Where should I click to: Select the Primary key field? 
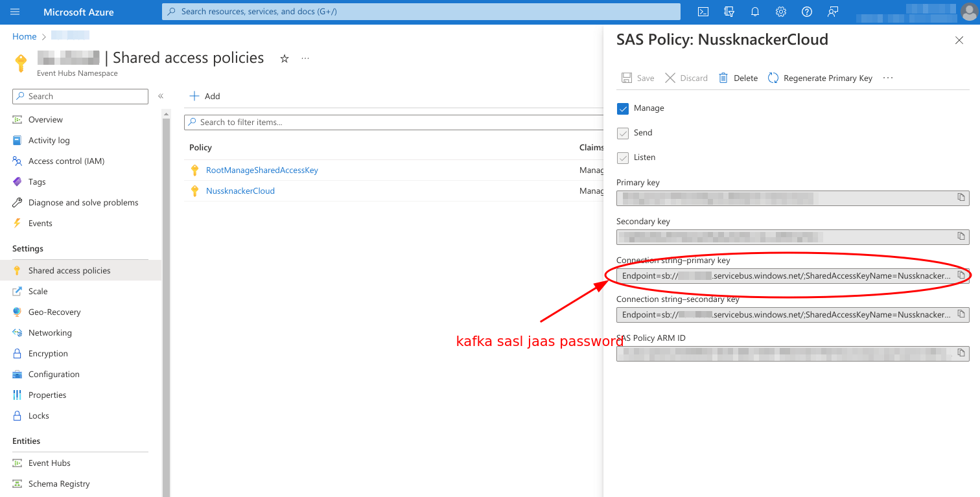click(x=793, y=198)
